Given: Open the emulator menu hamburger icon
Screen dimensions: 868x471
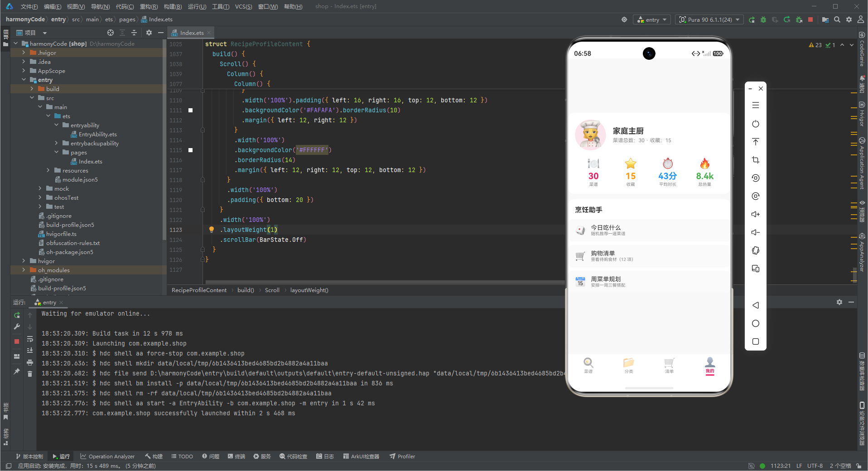Looking at the screenshot, I should click(756, 105).
